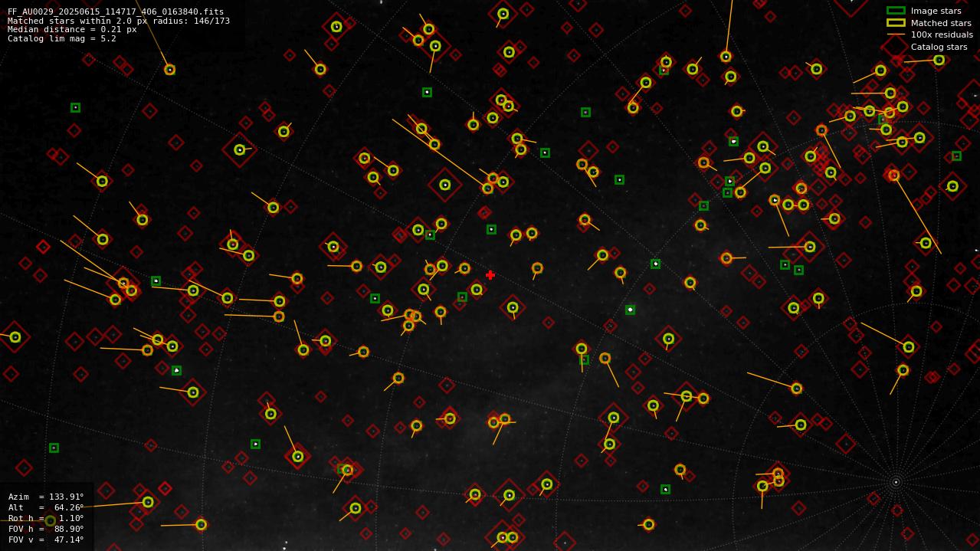Click the green Image stars legend swatch
This screenshot has width=980, height=551.
click(x=896, y=11)
